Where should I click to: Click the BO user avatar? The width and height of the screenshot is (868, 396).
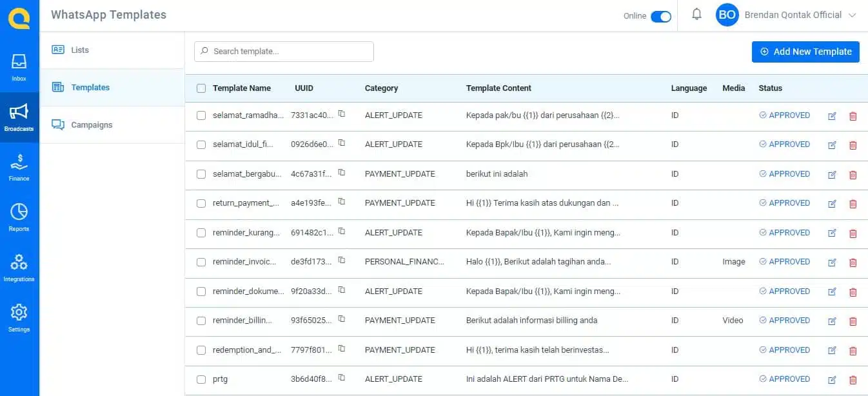click(727, 15)
